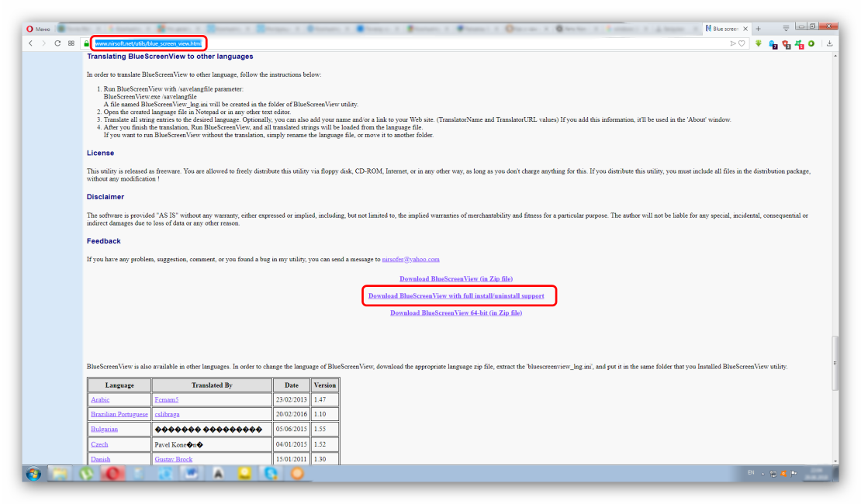The image size is (861, 504).
Task: Click the scrollbar up arrow
Action: [x=835, y=56]
